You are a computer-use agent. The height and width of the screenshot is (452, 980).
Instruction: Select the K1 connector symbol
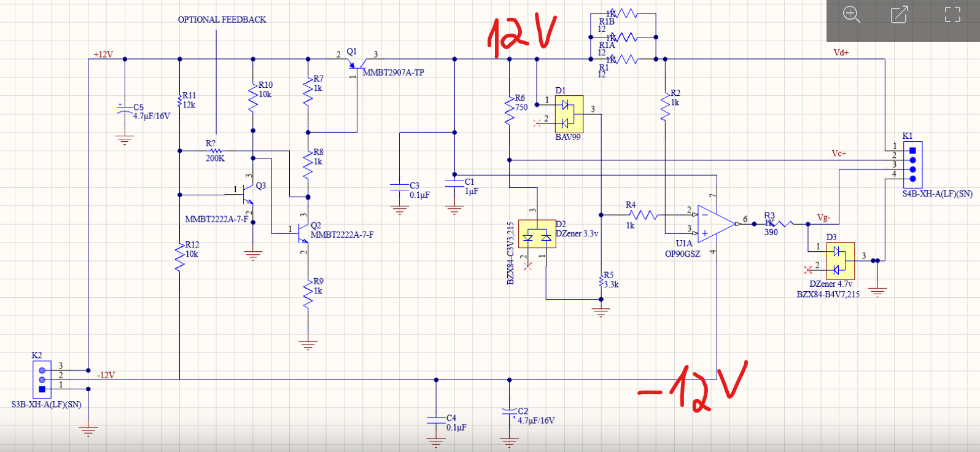[912, 165]
